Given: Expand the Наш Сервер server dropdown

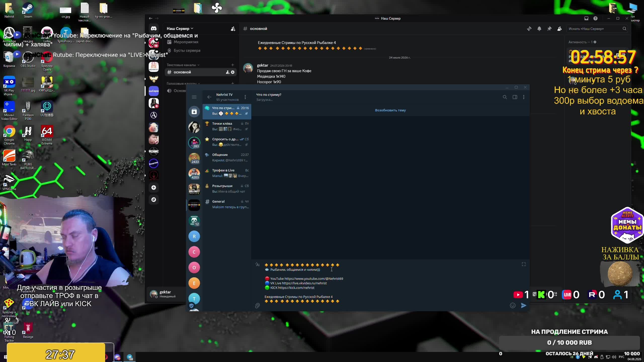Looking at the screenshot, I should 180,29.
